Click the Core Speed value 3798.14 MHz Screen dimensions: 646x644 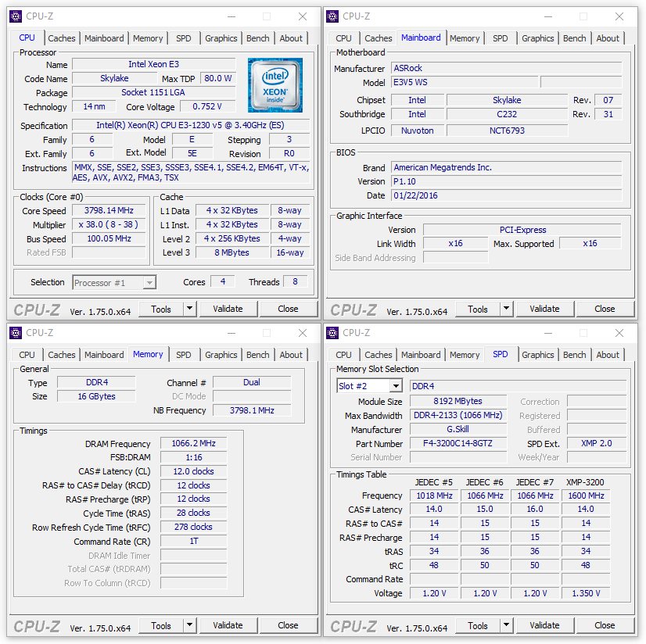[109, 210]
